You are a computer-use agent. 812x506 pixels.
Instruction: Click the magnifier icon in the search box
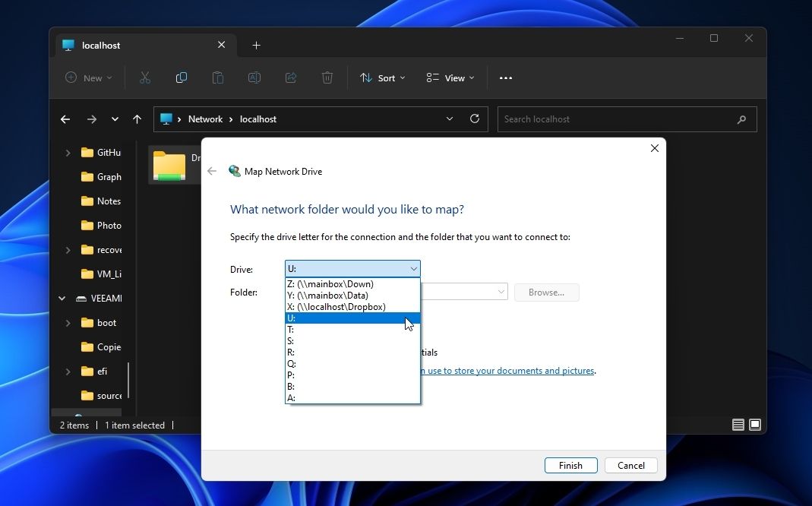pyautogui.click(x=741, y=119)
